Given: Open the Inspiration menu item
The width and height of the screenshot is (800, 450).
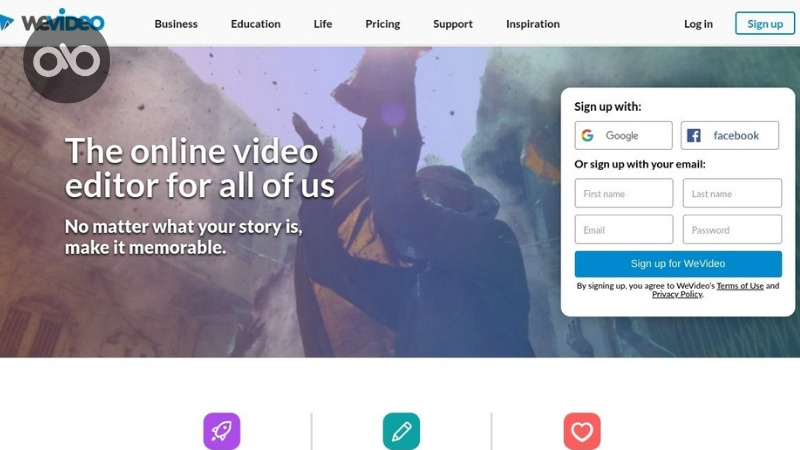Looking at the screenshot, I should pyautogui.click(x=533, y=24).
